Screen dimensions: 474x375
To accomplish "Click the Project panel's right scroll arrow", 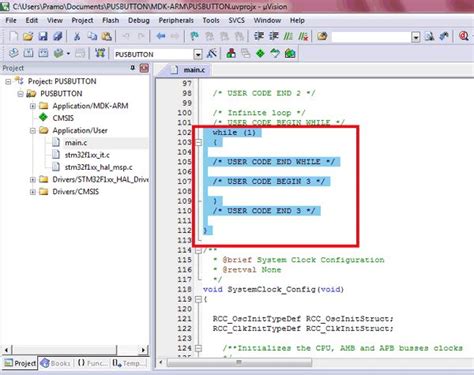I will coord(143,350).
